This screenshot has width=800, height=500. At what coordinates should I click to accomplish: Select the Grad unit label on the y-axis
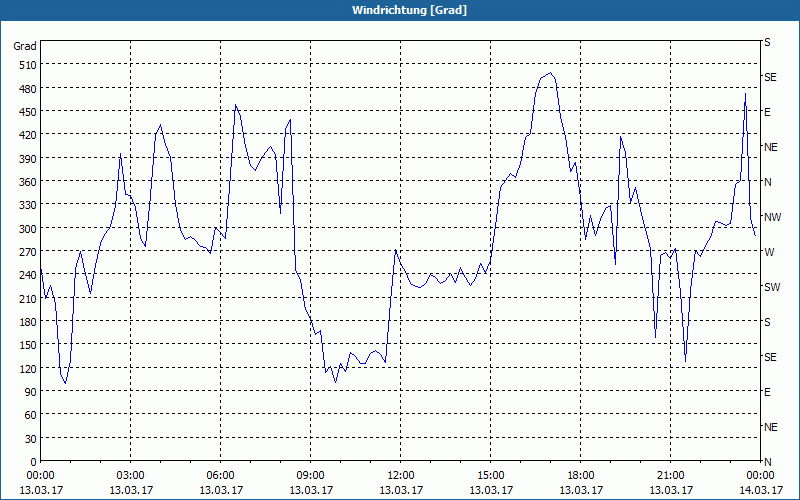pos(25,46)
